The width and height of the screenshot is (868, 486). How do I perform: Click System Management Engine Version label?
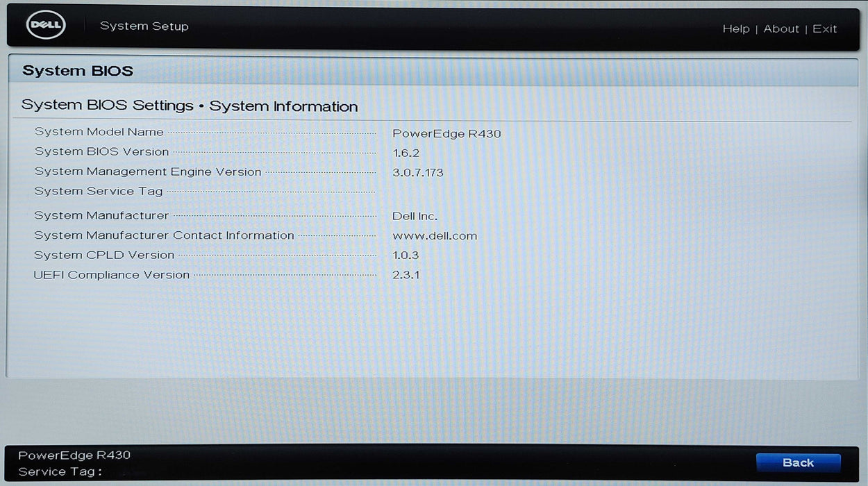pos(148,171)
